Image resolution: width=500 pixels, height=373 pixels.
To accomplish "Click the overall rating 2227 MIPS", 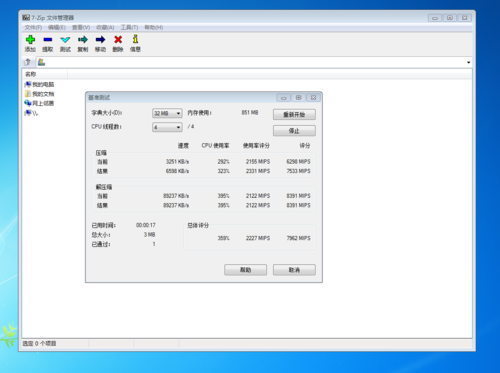I will click(x=258, y=238).
